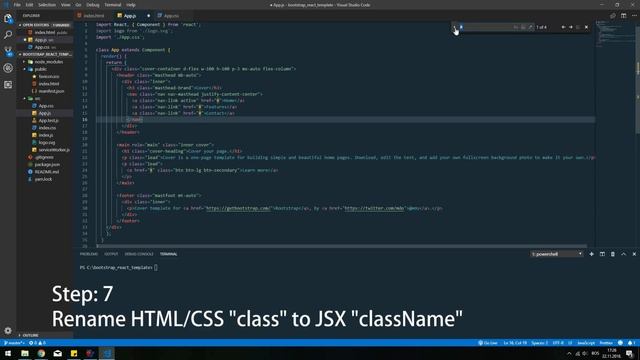Open the powershell terminal selector dropdown

557,254
